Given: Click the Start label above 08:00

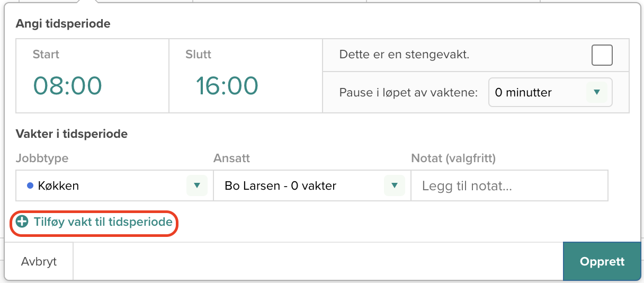Looking at the screenshot, I should pos(46,54).
